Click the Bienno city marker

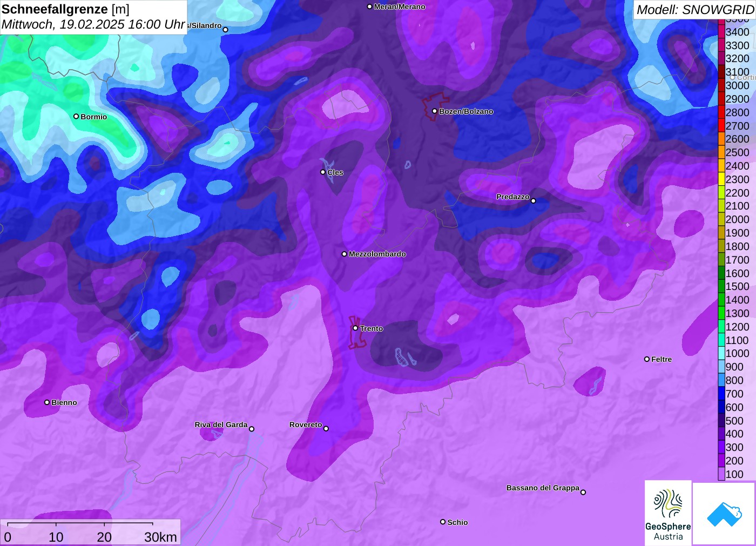(47, 402)
